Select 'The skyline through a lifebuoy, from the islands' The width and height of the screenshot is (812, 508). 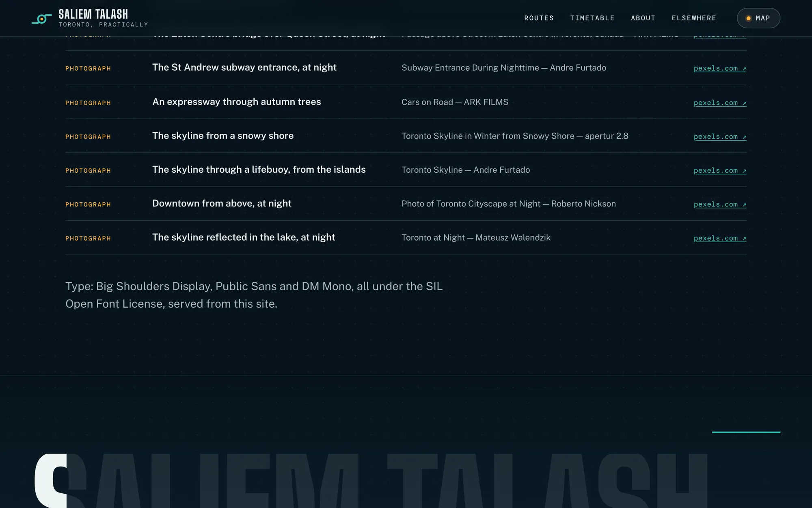[259, 169]
